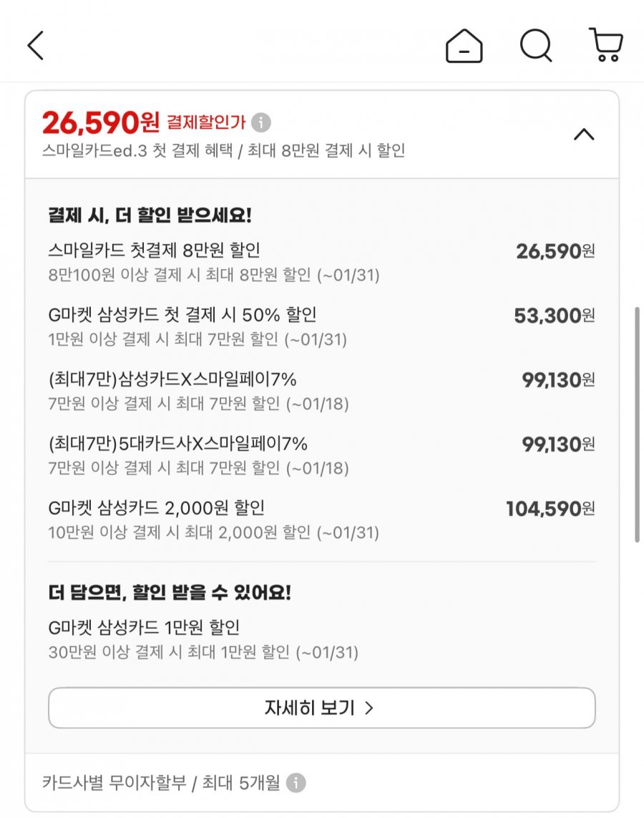
Task: Tap info icon beside 무이자할부 최대 5개월
Action: [296, 782]
